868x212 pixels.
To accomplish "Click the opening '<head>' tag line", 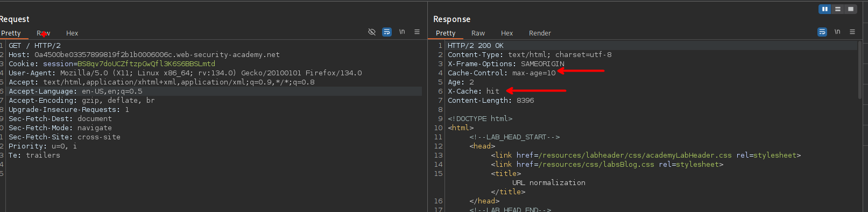I will coord(482,146).
